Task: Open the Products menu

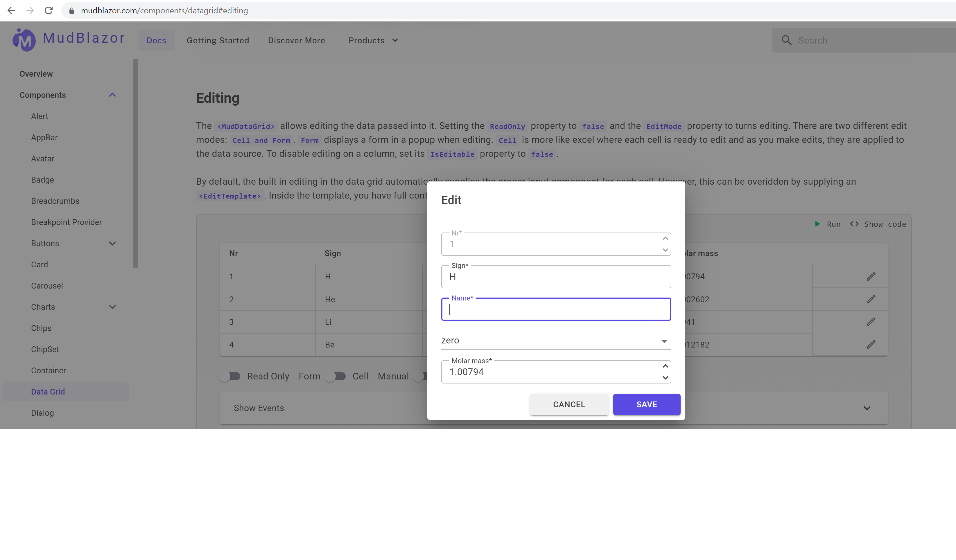Action: click(x=372, y=40)
